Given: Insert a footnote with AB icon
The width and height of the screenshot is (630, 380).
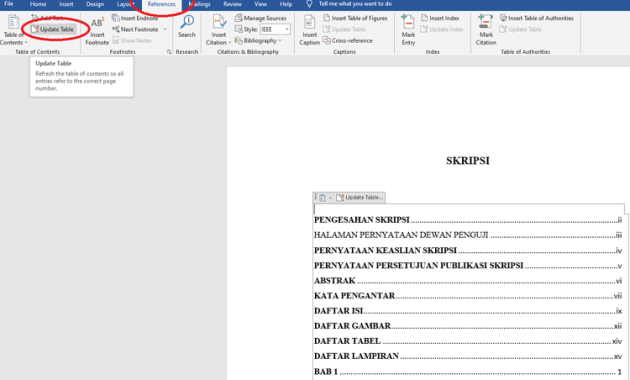Looking at the screenshot, I should [x=97, y=31].
